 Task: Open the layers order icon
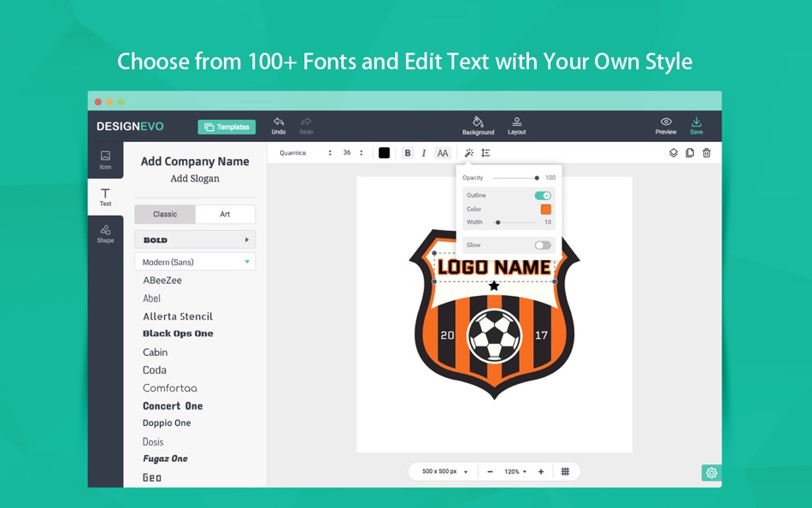point(674,153)
